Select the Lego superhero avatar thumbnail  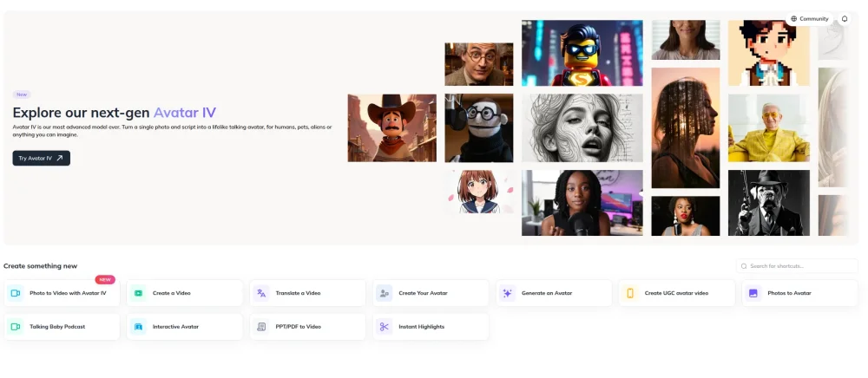(582, 53)
